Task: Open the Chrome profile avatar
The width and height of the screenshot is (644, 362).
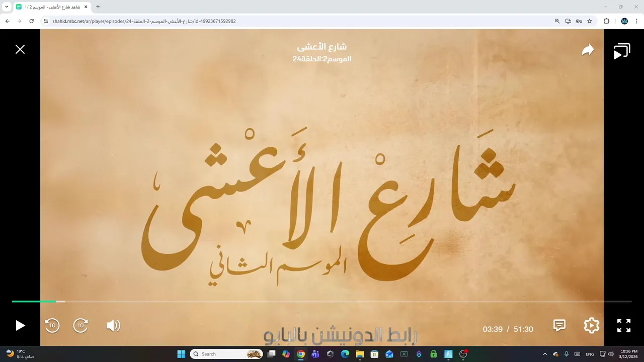Action: 624,21
